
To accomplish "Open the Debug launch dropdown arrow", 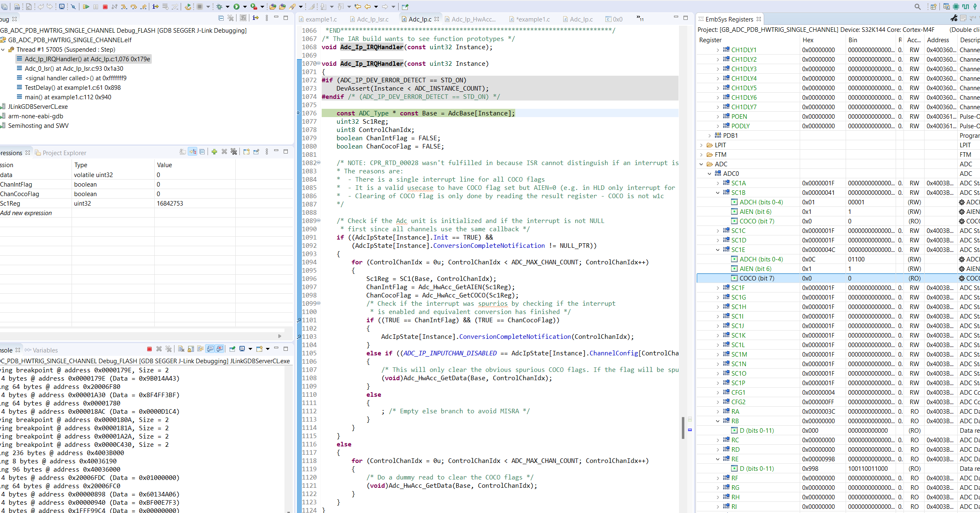I will click(x=227, y=7).
